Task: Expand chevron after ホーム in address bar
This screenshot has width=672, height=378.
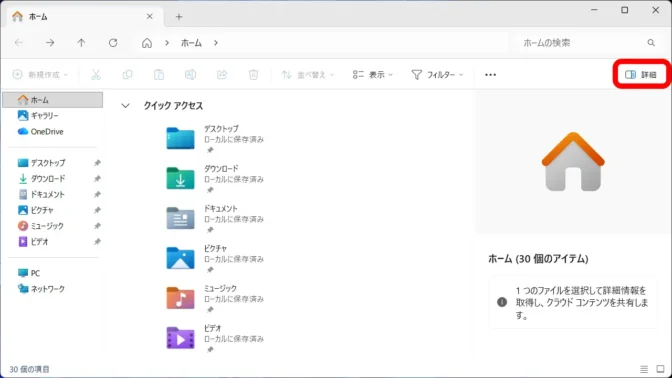Action: pos(216,43)
